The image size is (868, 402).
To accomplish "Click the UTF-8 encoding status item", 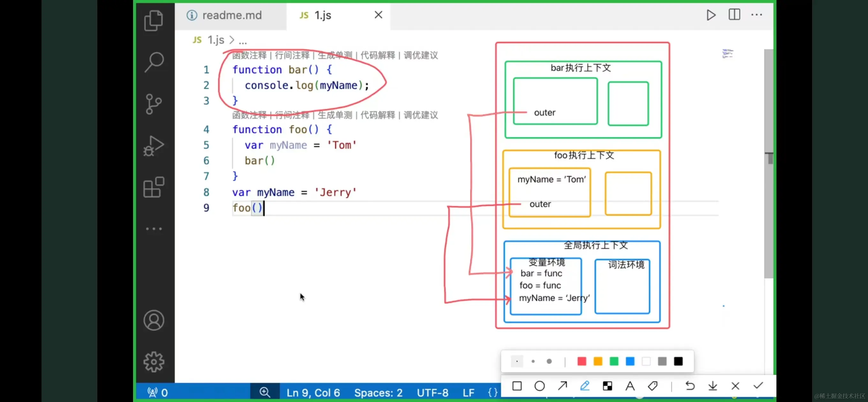I will pyautogui.click(x=432, y=392).
